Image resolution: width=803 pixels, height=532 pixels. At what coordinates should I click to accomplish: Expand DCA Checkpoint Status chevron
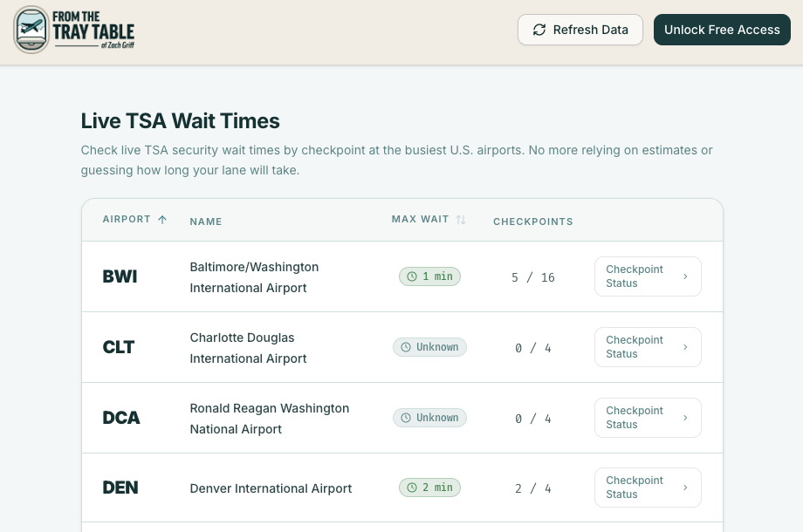tap(685, 418)
